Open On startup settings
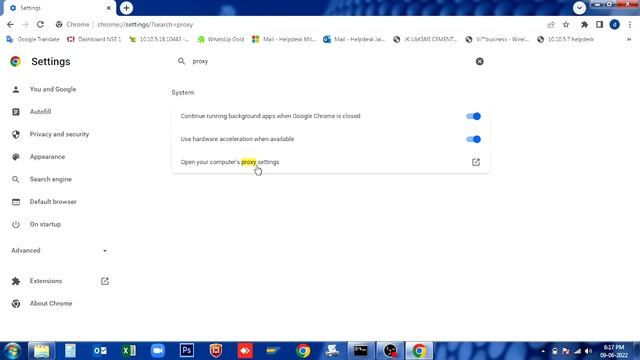The image size is (640, 360). coord(45,224)
